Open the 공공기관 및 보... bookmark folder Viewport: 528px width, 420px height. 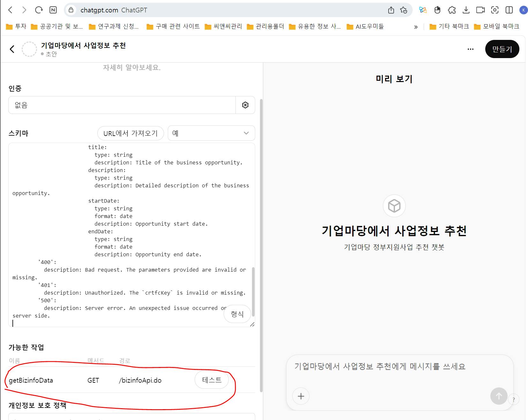[57, 26]
